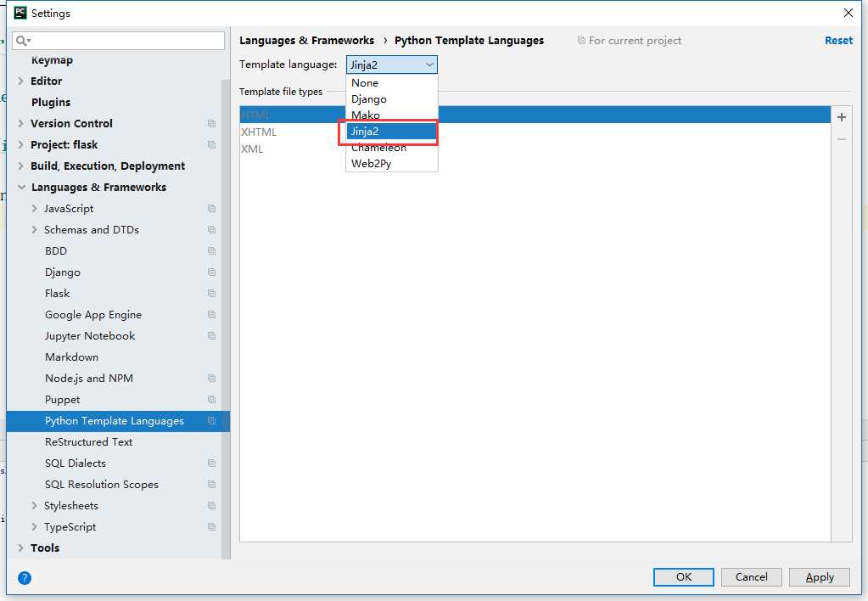Click project-level icon beside Node.js and NPM
This screenshot has width=868, height=601.
point(211,379)
